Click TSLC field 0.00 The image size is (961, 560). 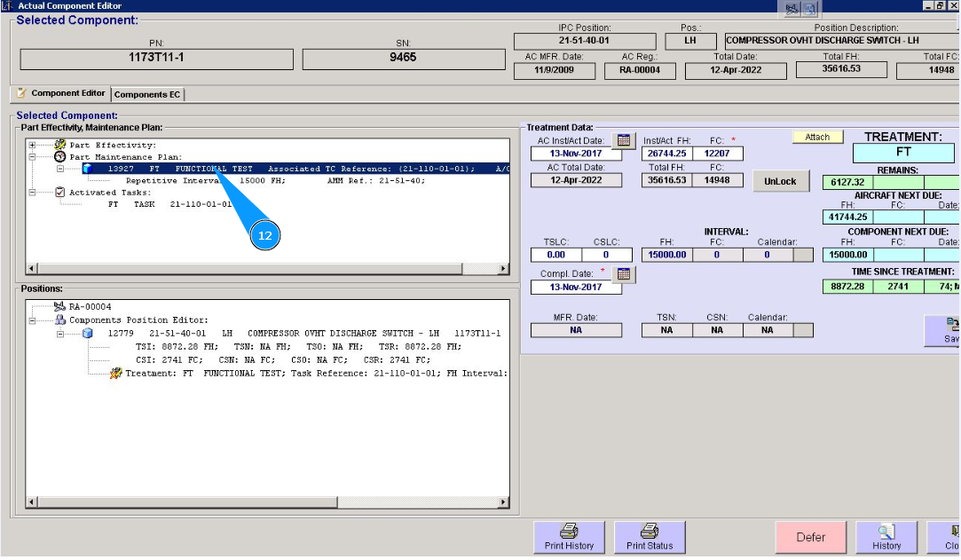click(x=555, y=255)
